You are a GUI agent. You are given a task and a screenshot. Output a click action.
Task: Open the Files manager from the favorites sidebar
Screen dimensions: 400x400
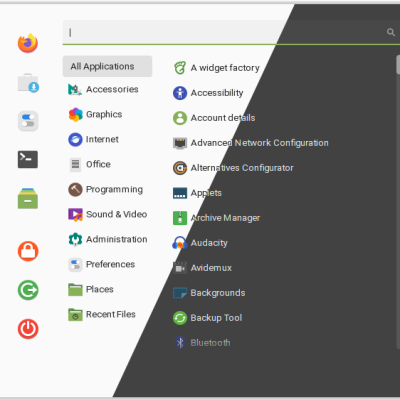[28, 198]
